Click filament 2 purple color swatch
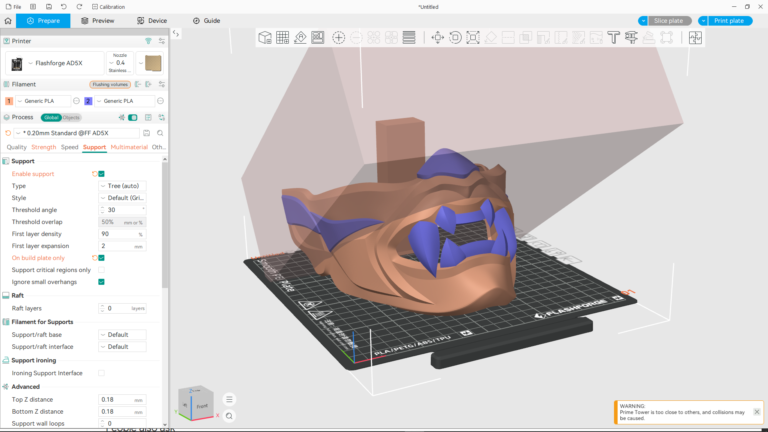Screen dimensions: 768x432 click(88, 101)
